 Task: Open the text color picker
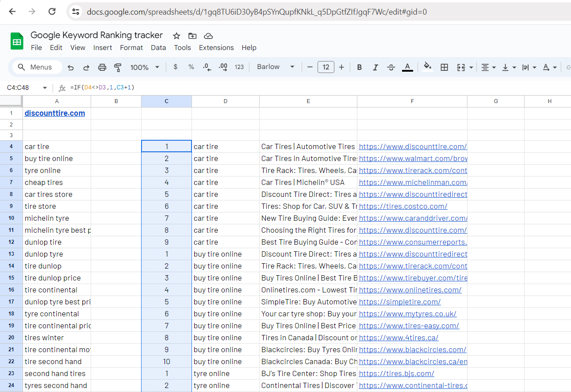tap(407, 67)
